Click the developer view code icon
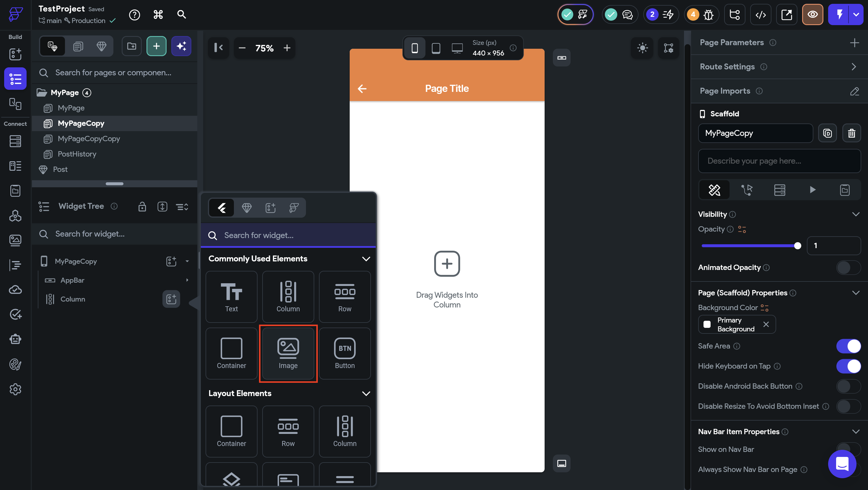This screenshot has width=868, height=490. tap(760, 14)
